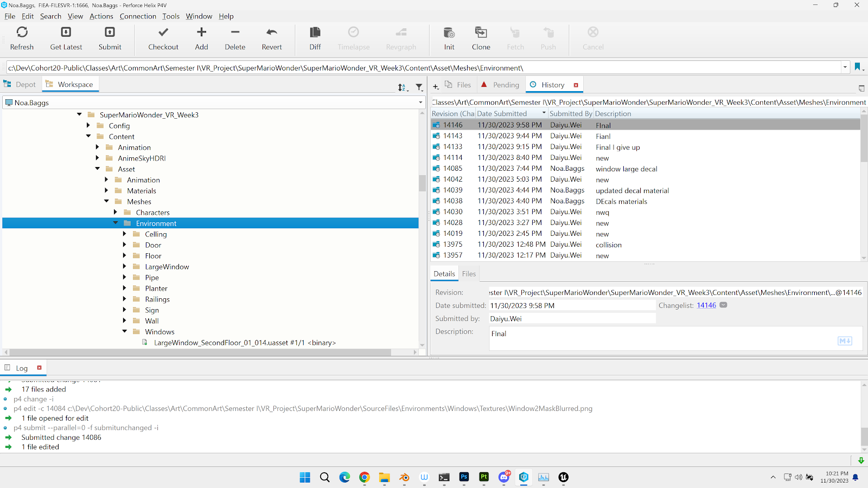This screenshot has width=868, height=488.
Task: Click the Init toolbar icon
Action: pos(449,33)
